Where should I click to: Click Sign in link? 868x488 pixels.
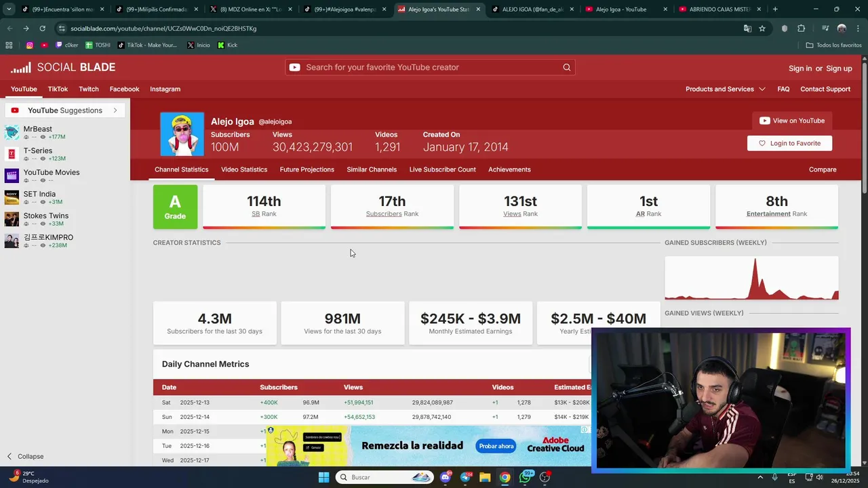pos(800,68)
